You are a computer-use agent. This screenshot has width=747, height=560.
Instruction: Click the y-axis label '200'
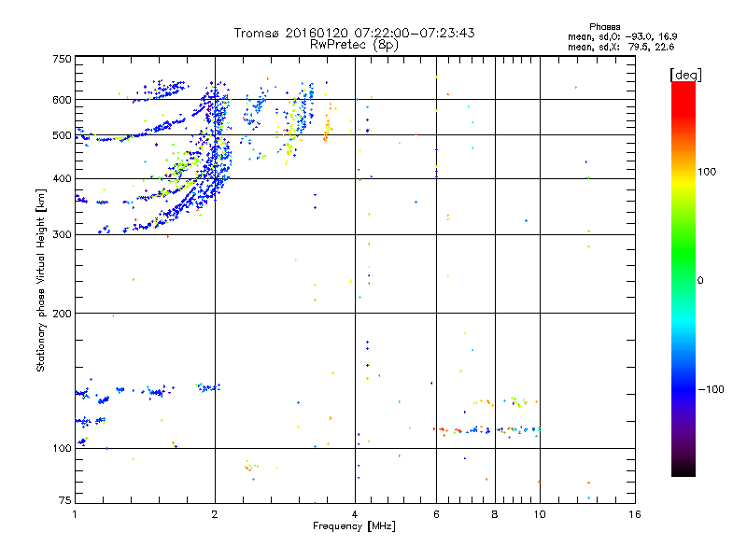coord(62,314)
